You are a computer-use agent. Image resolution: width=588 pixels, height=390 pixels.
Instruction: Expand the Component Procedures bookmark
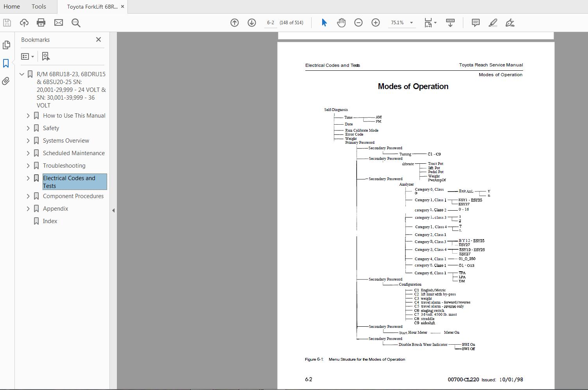pos(28,196)
